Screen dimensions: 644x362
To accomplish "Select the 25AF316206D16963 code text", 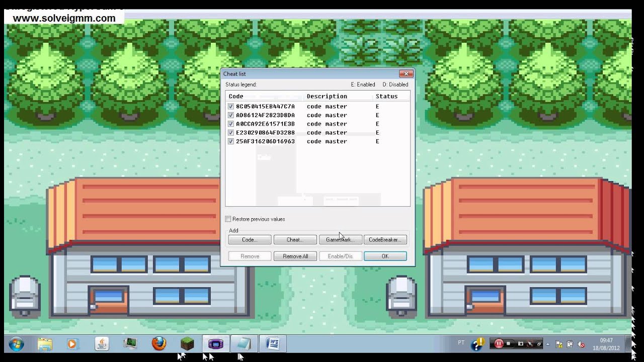I will [265, 141].
